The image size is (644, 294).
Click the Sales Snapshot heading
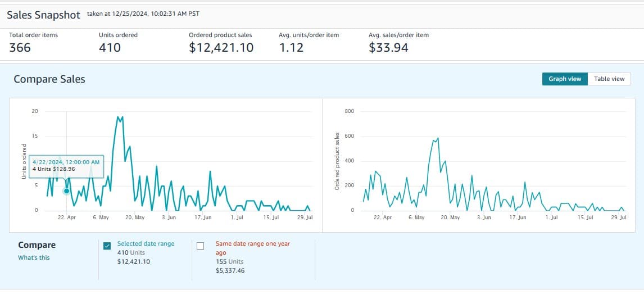(43, 15)
